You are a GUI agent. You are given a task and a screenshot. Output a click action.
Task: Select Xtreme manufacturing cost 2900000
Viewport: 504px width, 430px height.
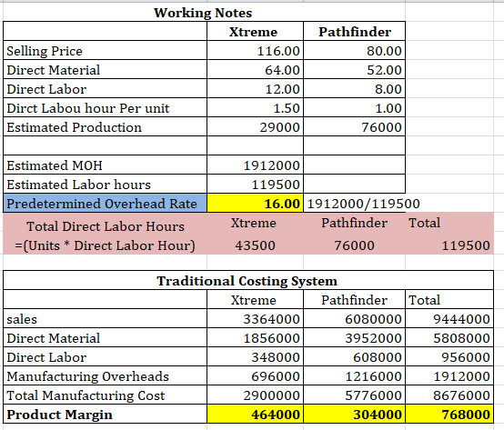[x=256, y=395]
